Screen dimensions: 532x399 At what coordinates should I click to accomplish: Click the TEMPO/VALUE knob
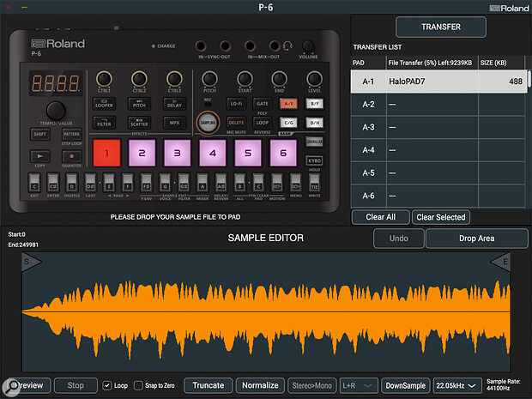pyautogui.click(x=56, y=111)
